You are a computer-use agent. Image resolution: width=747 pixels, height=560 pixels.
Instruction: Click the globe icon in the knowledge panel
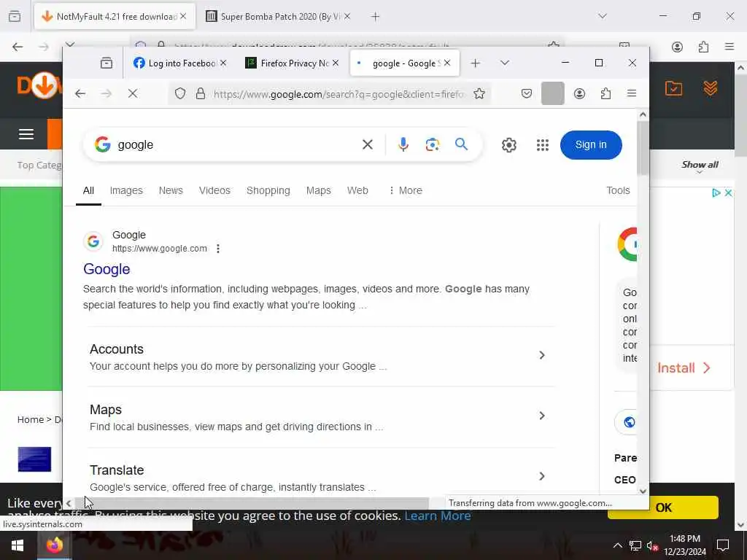pyautogui.click(x=629, y=422)
